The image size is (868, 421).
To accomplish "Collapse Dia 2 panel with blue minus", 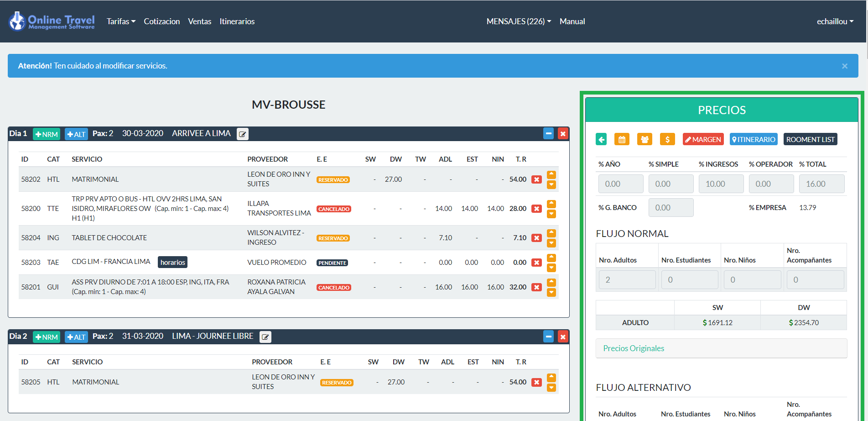I will pyautogui.click(x=548, y=337).
